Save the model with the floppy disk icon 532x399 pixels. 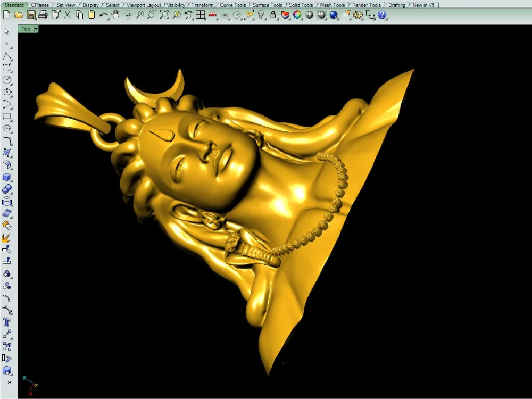point(31,15)
